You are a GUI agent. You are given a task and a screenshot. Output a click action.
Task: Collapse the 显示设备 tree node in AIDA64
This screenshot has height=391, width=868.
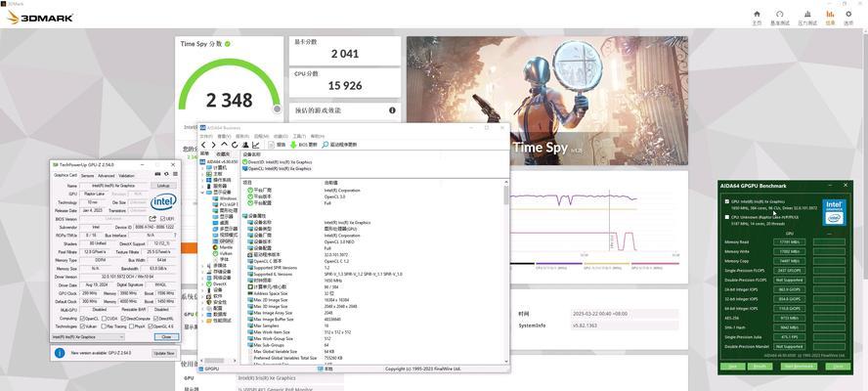pyautogui.click(x=202, y=193)
